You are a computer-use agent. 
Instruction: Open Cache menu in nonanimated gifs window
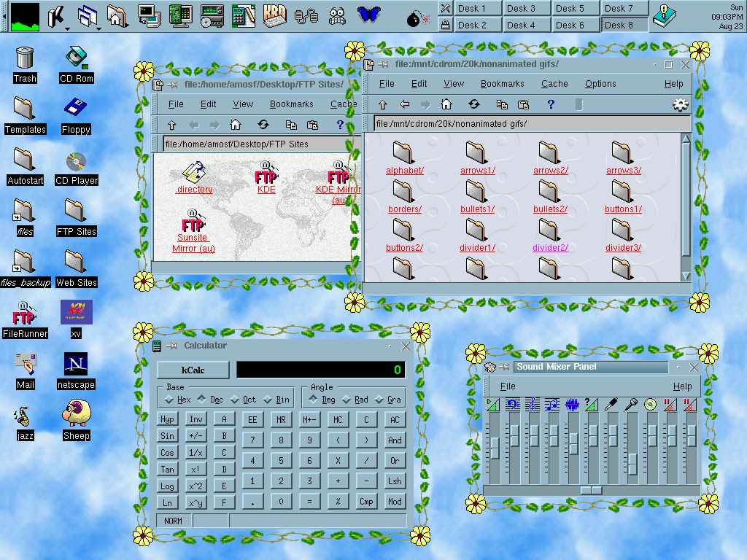point(554,84)
